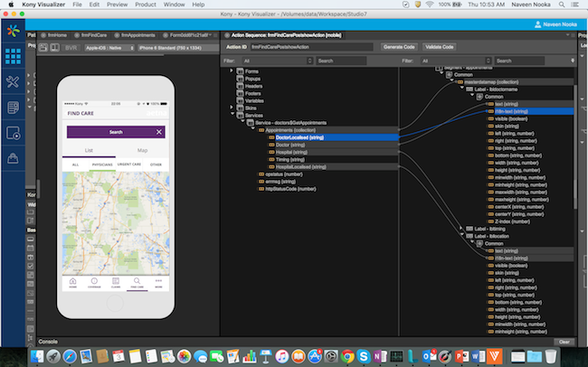The height and width of the screenshot is (367, 588).
Task: Click the Action ID input field
Action: coord(311,47)
